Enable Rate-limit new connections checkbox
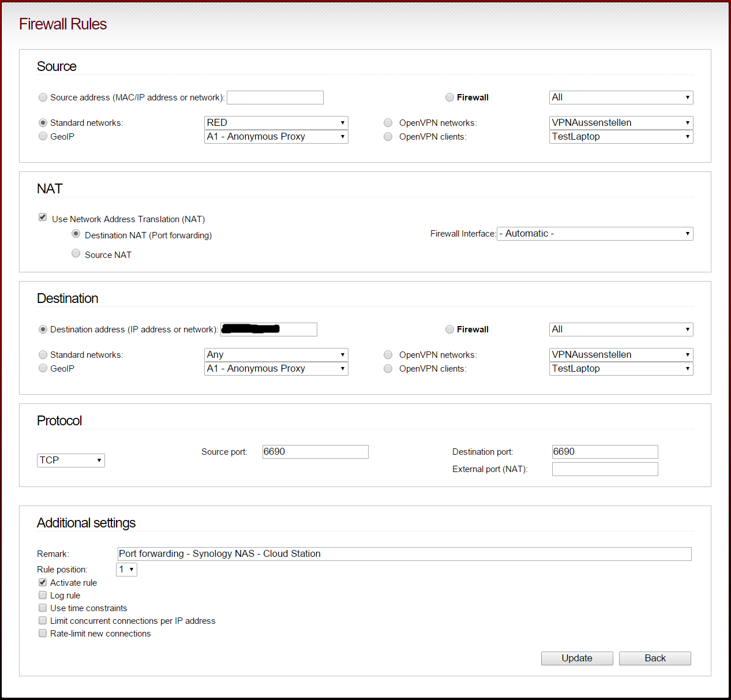The height and width of the screenshot is (700, 731). [x=43, y=633]
